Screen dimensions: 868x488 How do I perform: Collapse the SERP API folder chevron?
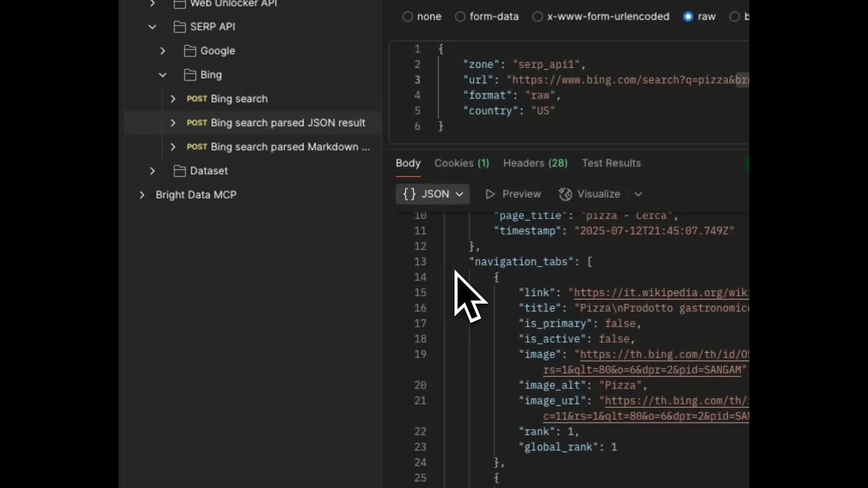point(153,27)
